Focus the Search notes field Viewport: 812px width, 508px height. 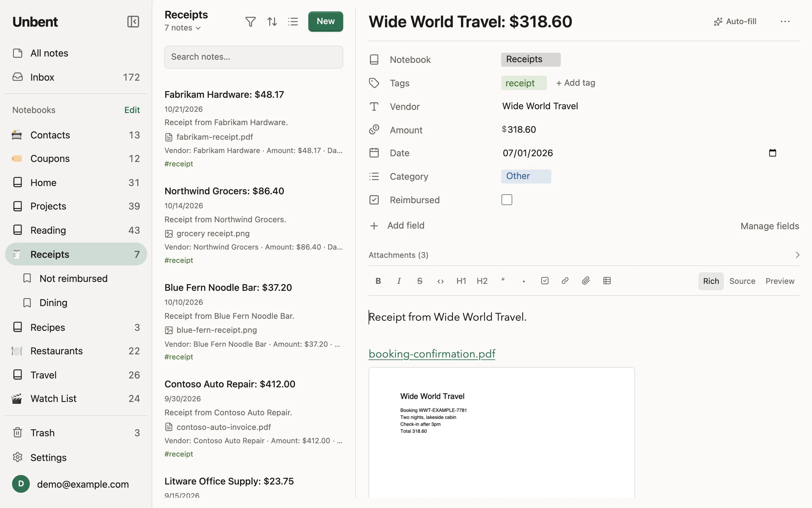pyautogui.click(x=253, y=57)
